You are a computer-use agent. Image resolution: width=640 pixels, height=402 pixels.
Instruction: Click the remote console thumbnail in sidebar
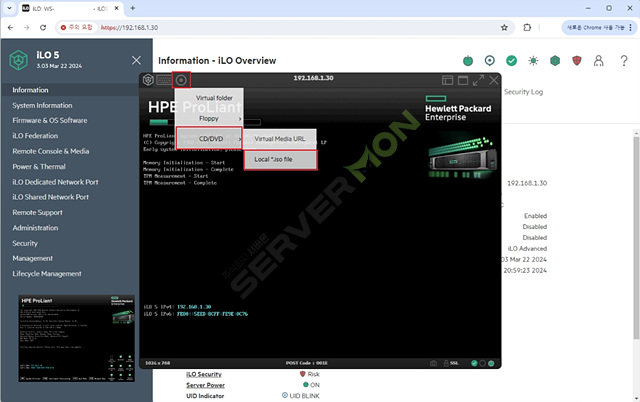click(x=77, y=338)
